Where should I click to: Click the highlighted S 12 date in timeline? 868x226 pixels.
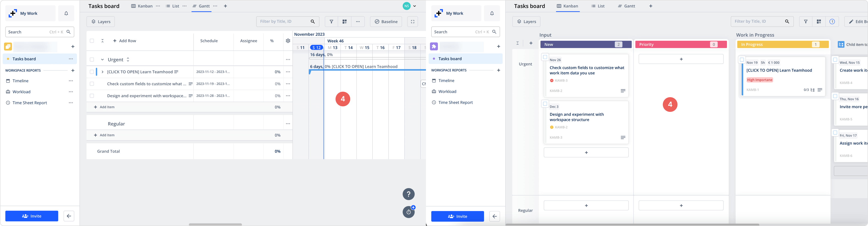point(316,47)
